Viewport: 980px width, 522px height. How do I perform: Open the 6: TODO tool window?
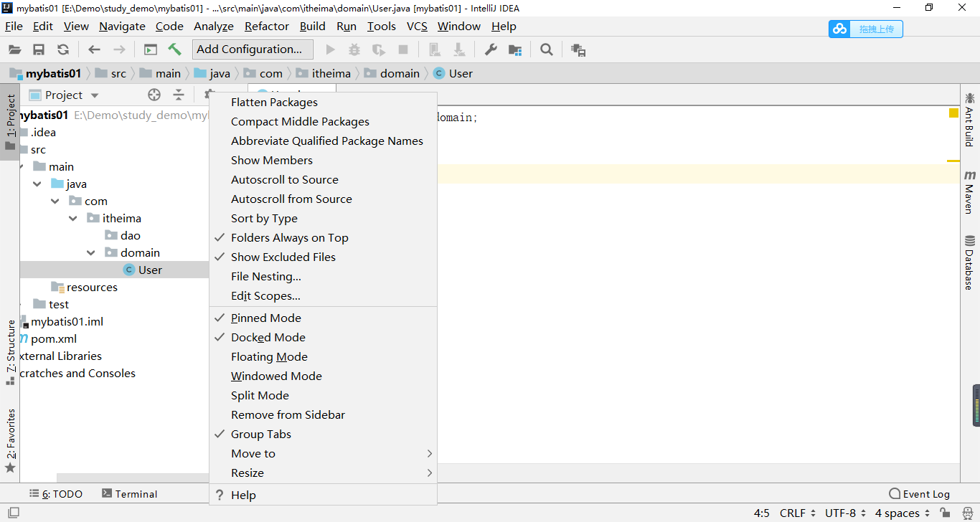pyautogui.click(x=56, y=493)
